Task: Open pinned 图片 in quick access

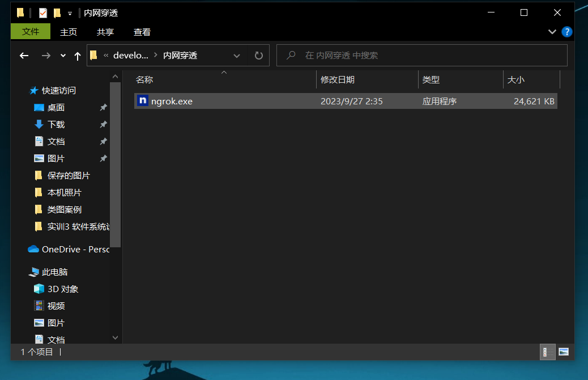Action: [x=56, y=158]
